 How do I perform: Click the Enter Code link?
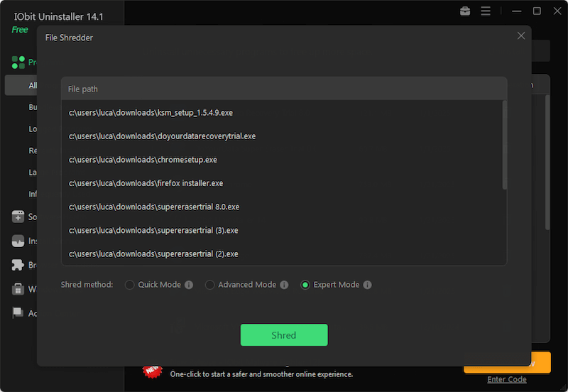(x=507, y=379)
